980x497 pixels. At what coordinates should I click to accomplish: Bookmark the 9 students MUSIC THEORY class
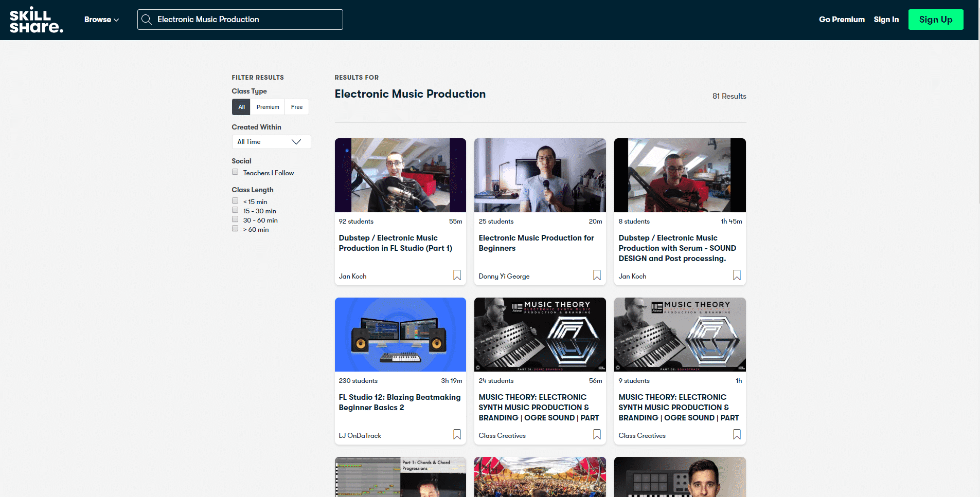737,434
